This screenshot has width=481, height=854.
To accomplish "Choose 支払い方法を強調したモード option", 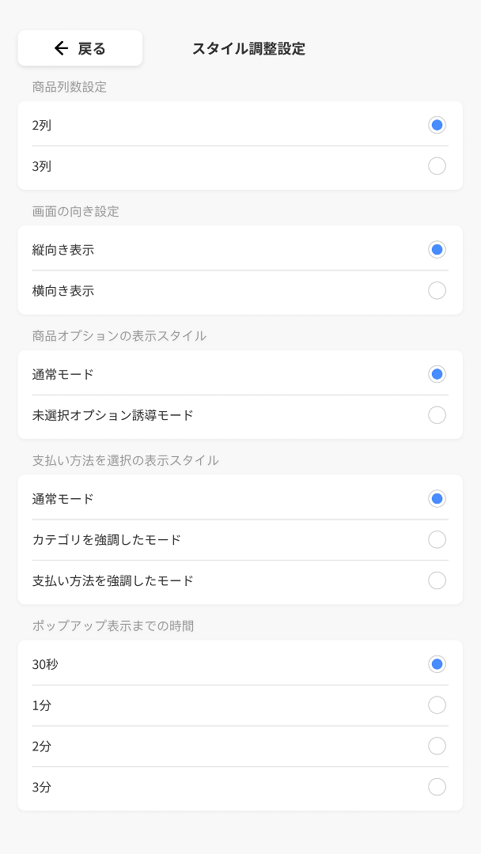I will tap(437, 581).
